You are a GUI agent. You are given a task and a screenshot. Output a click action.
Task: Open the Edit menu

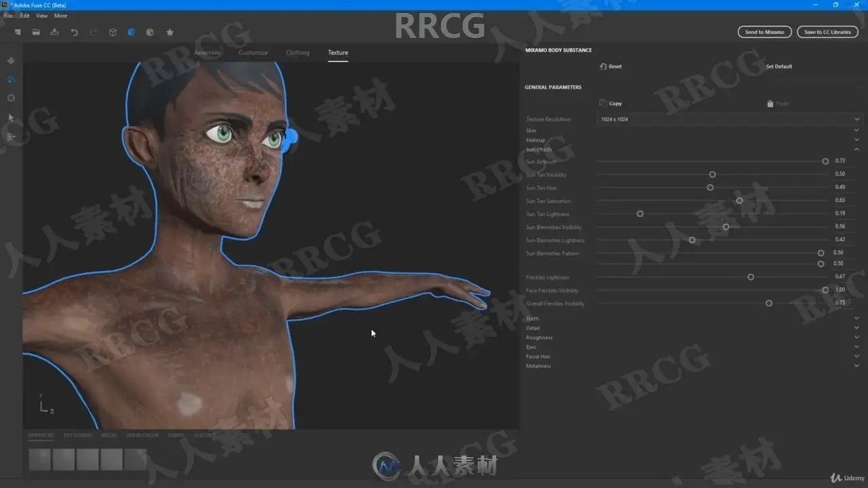coord(24,16)
